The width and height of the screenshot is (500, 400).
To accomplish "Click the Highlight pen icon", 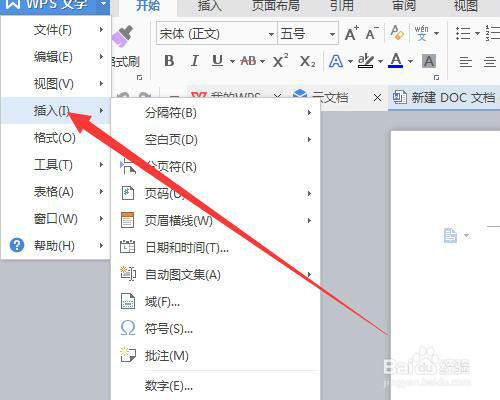I will pos(365,61).
